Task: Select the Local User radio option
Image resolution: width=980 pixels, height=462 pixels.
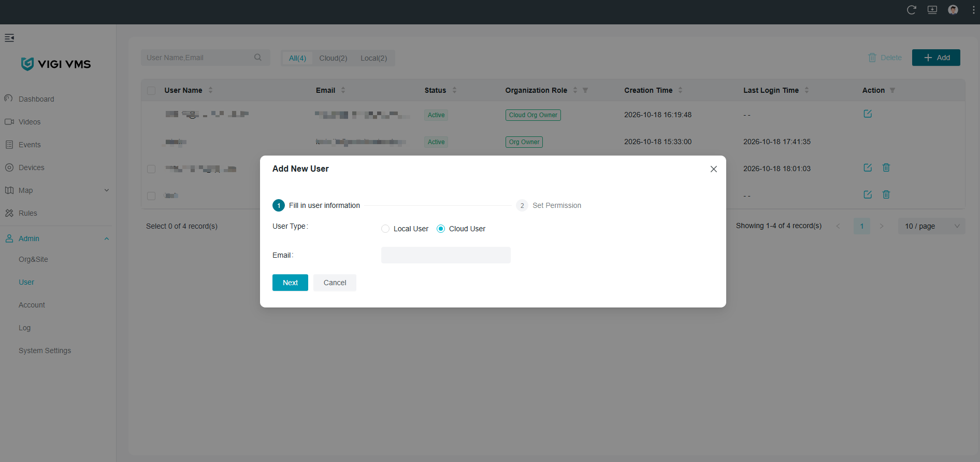Action: [x=385, y=229]
